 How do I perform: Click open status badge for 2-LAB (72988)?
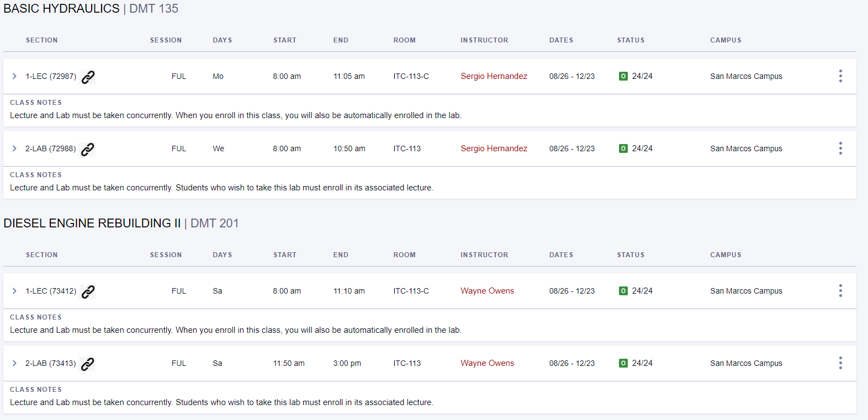point(623,148)
